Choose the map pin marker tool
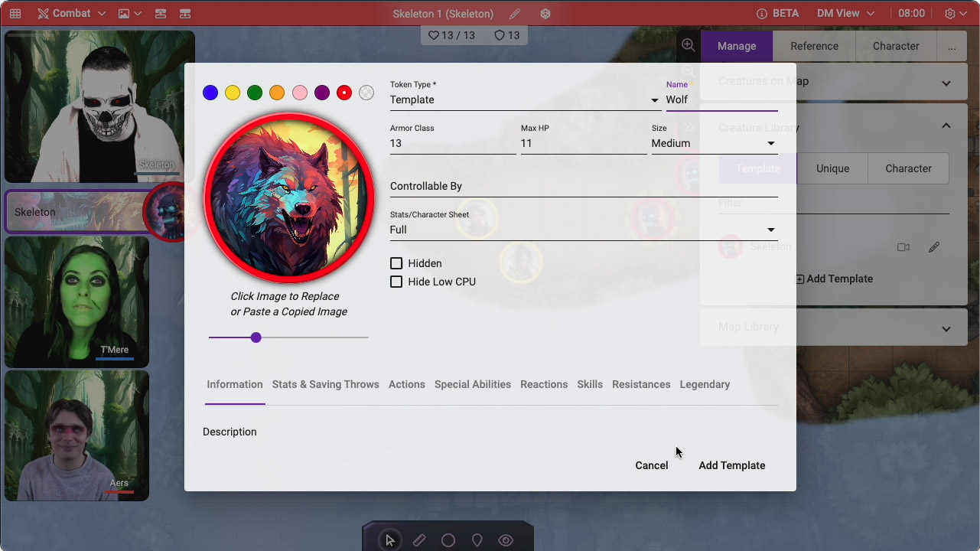Viewport: 980px width, 551px height. 477,540
